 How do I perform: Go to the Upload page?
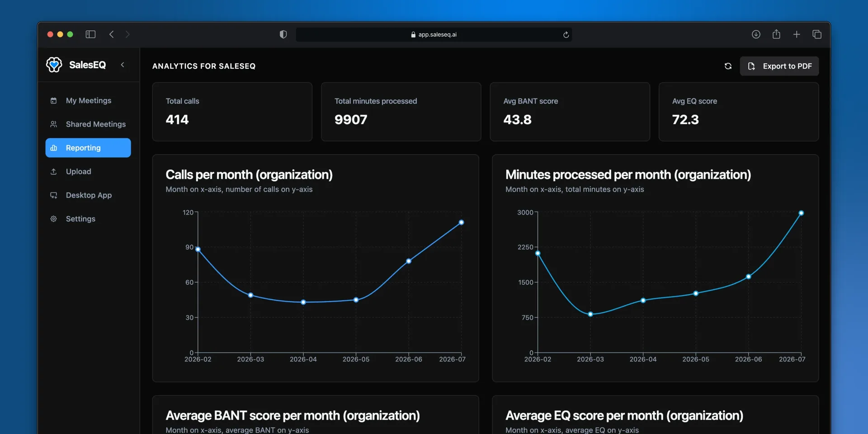(x=88, y=171)
